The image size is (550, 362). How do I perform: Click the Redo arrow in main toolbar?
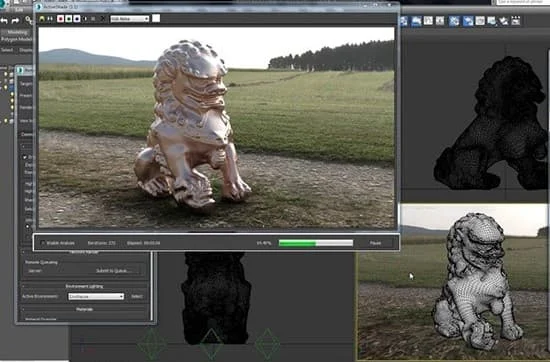(15, 21)
